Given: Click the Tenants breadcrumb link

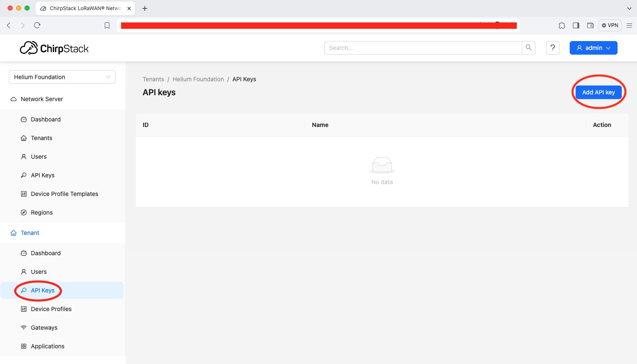Looking at the screenshot, I should pos(153,79).
